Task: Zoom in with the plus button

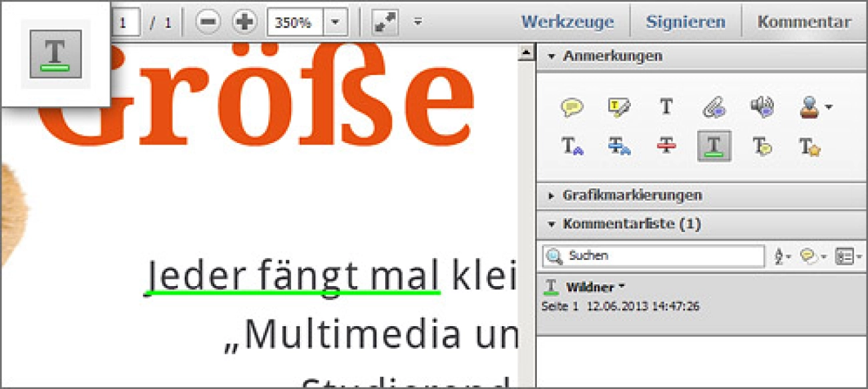Action: pyautogui.click(x=244, y=21)
